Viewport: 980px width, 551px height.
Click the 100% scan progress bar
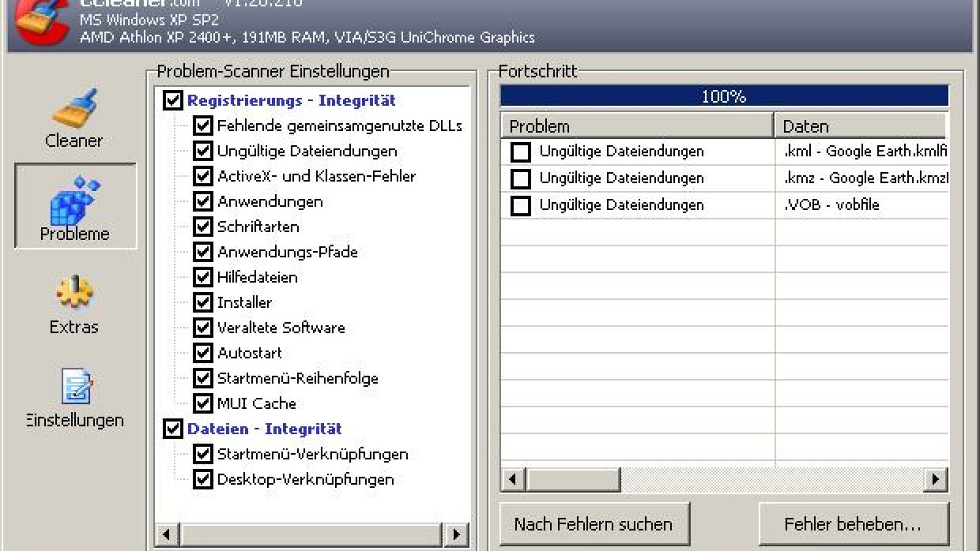724,96
